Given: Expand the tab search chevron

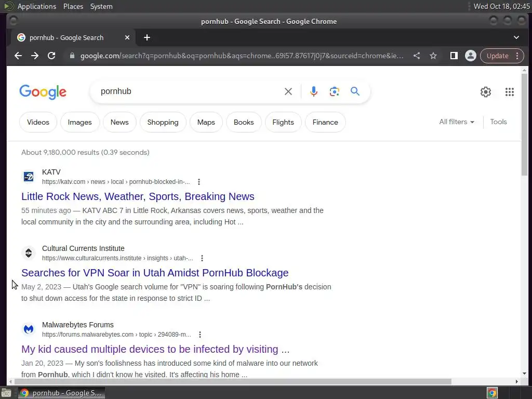Looking at the screenshot, I should pyautogui.click(x=516, y=37).
